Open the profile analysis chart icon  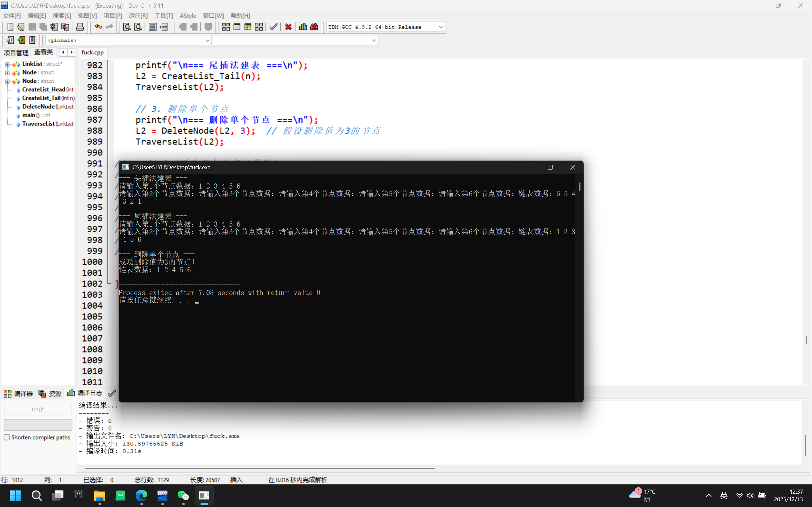tap(303, 27)
